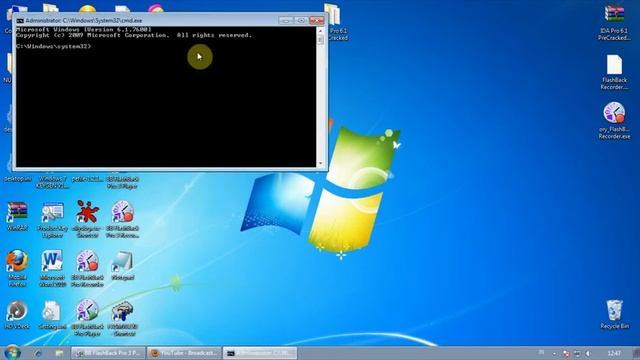Open the Windows Start menu
The width and height of the screenshot is (640, 360).
pyautogui.click(x=12, y=352)
